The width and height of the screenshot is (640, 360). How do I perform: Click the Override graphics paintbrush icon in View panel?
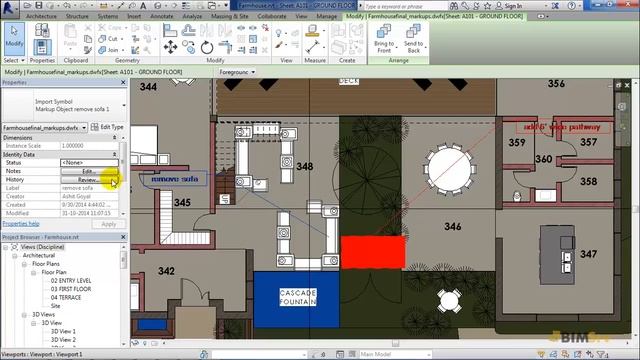(278, 45)
